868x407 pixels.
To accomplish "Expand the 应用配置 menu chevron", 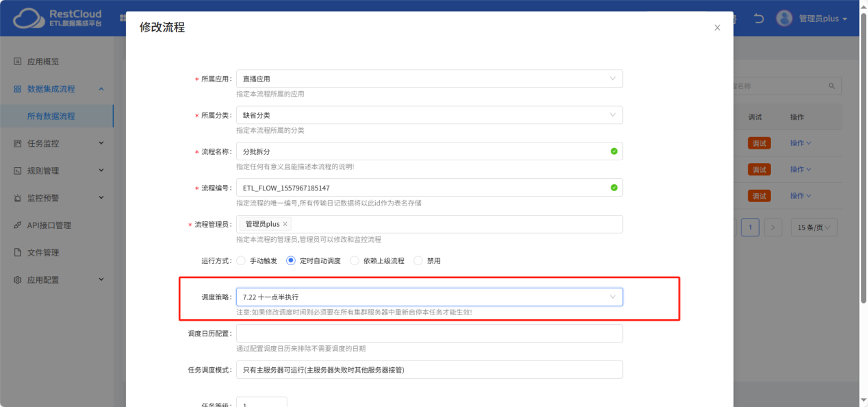I will click(101, 280).
